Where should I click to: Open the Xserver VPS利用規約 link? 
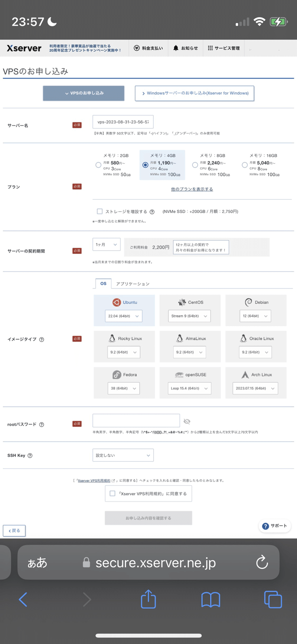click(94, 480)
